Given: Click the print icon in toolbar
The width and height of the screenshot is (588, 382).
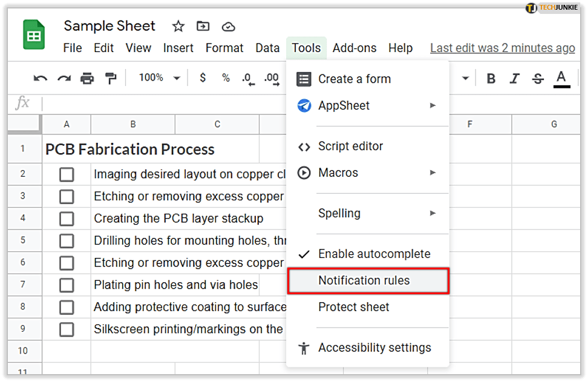Looking at the screenshot, I should pyautogui.click(x=88, y=78).
